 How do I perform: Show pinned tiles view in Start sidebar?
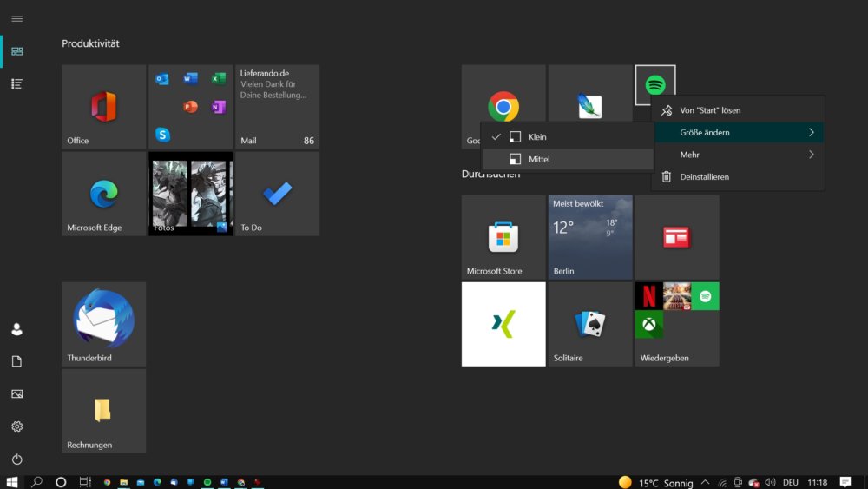coord(17,51)
